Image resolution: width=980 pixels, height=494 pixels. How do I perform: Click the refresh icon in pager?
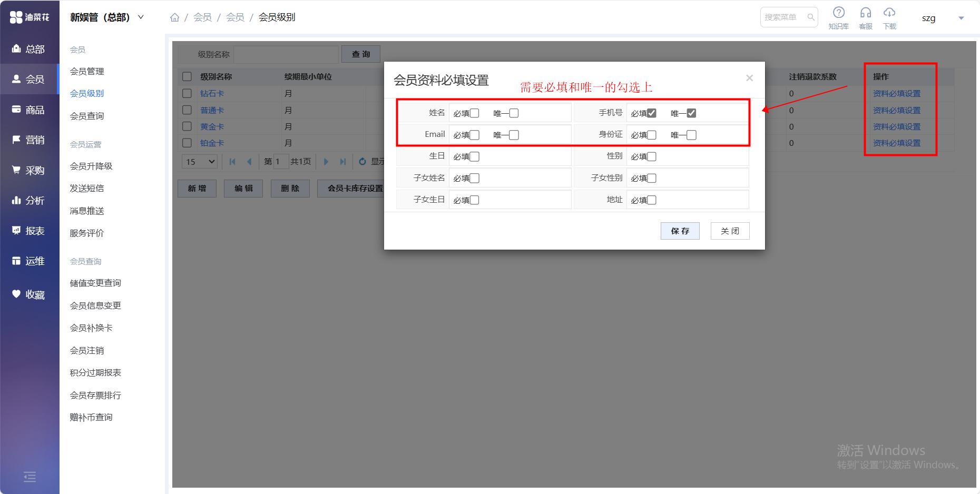(x=362, y=162)
